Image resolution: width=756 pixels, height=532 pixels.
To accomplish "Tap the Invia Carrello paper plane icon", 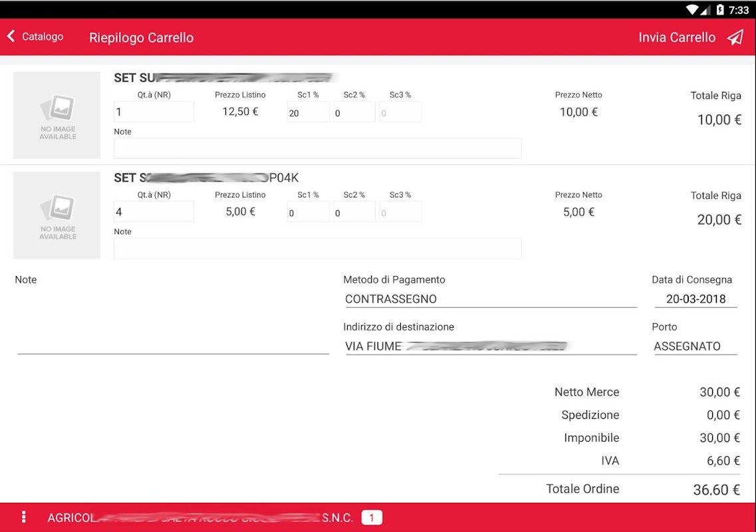I will click(x=736, y=37).
